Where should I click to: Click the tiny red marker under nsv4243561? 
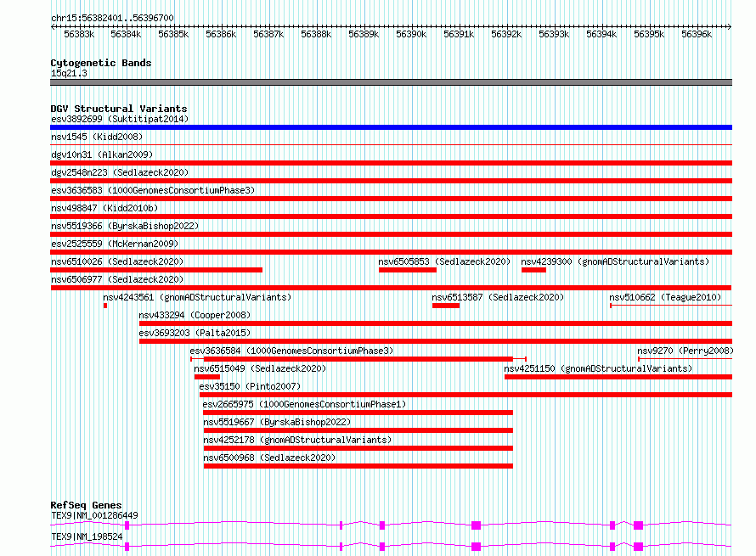[105, 306]
